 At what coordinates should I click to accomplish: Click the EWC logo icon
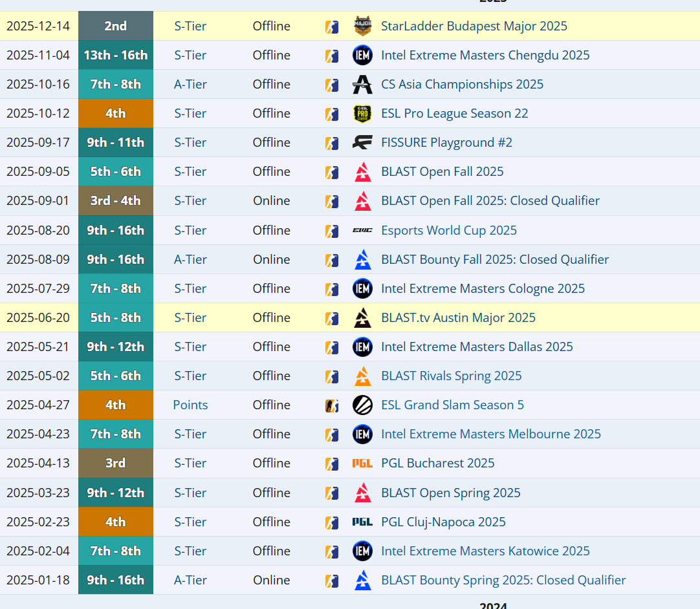(x=362, y=230)
